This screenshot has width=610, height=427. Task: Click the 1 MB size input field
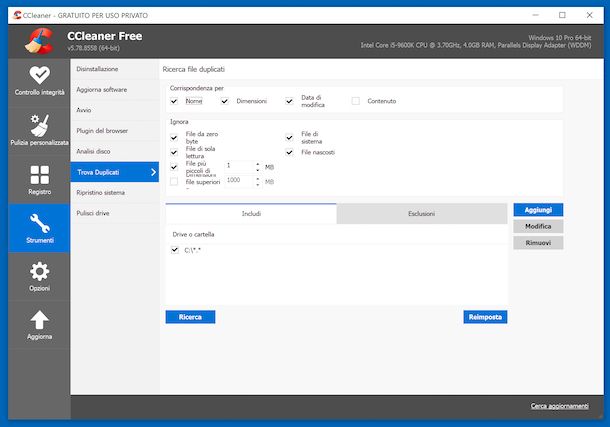[x=239, y=166]
